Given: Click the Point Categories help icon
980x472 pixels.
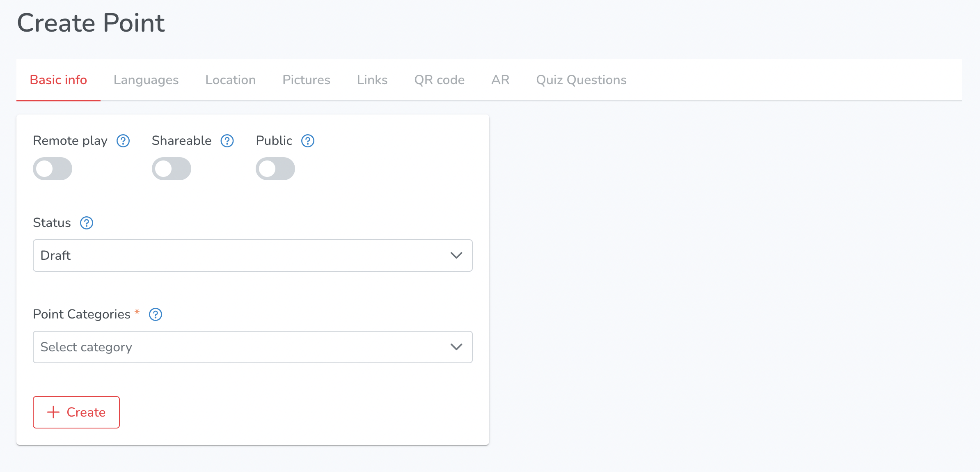Looking at the screenshot, I should pyautogui.click(x=156, y=314).
